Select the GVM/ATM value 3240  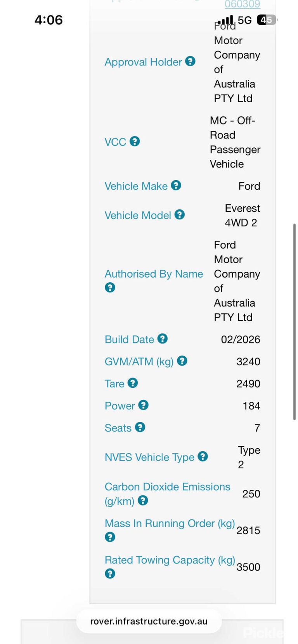click(x=248, y=362)
